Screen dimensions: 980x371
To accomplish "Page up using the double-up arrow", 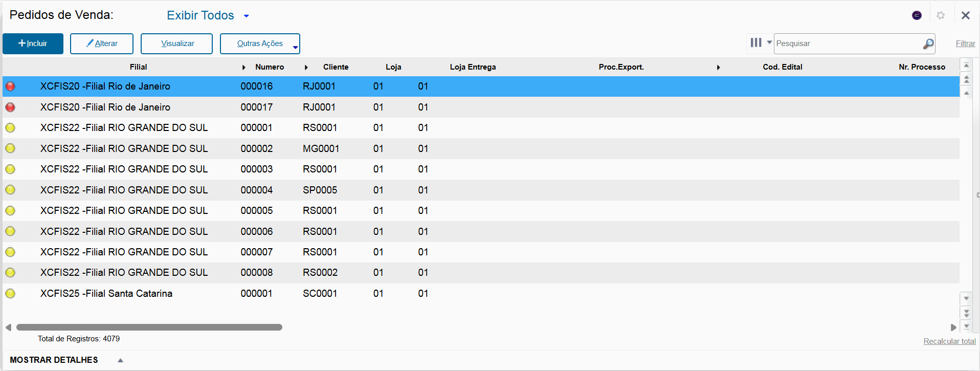I will 966,79.
